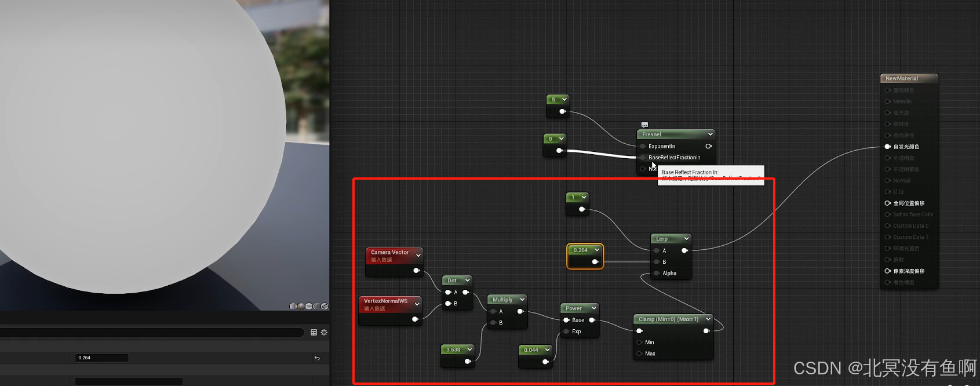This screenshot has width=980, height=386.
Task: Select the custom mesh preview icon
Action: point(325,306)
